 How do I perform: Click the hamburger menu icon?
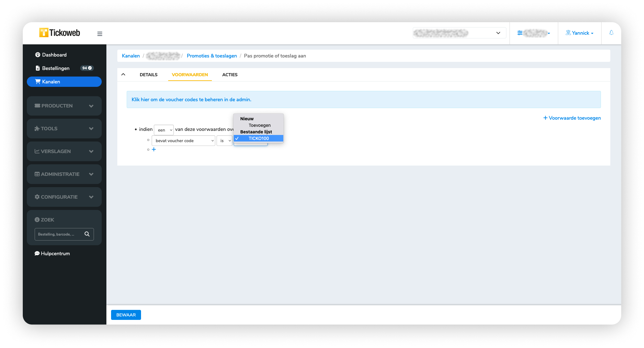click(100, 34)
